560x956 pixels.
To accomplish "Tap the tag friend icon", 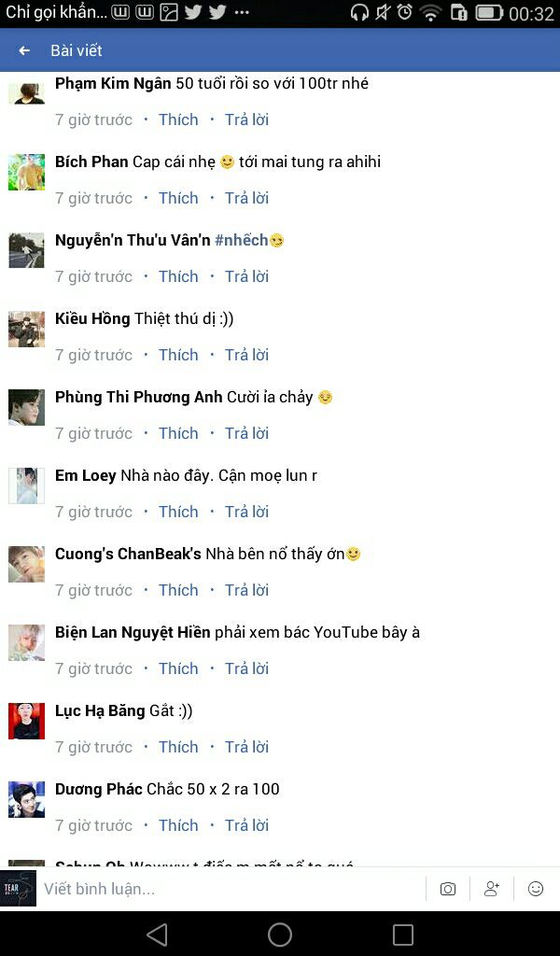I will pyautogui.click(x=492, y=889).
